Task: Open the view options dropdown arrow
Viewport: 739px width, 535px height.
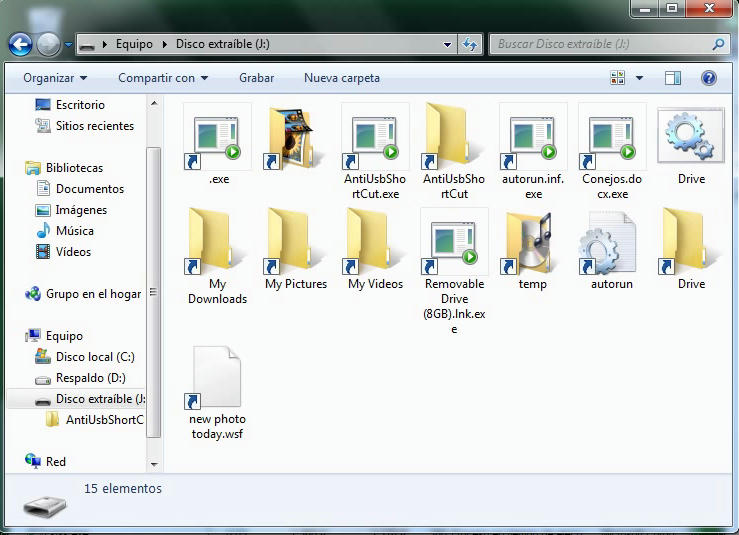Action: [x=640, y=78]
